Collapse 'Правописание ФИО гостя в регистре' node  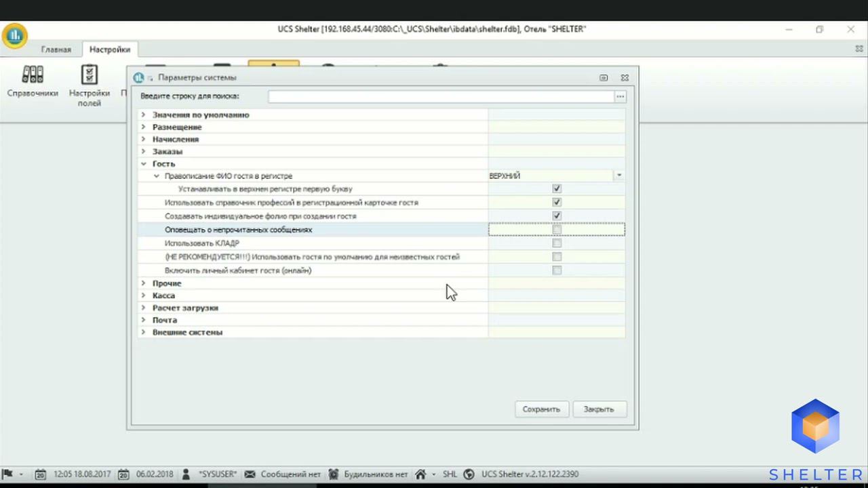pyautogui.click(x=156, y=176)
